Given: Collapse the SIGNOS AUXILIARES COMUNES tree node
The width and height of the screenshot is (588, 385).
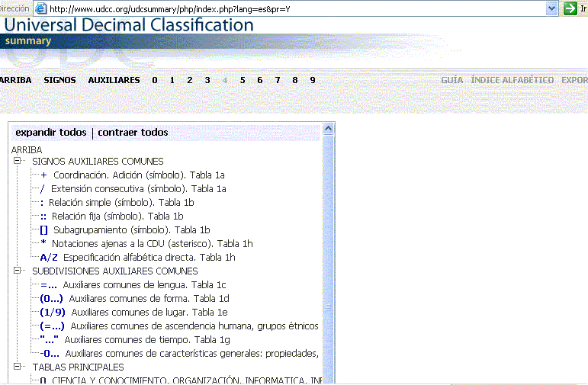Looking at the screenshot, I should point(16,162).
